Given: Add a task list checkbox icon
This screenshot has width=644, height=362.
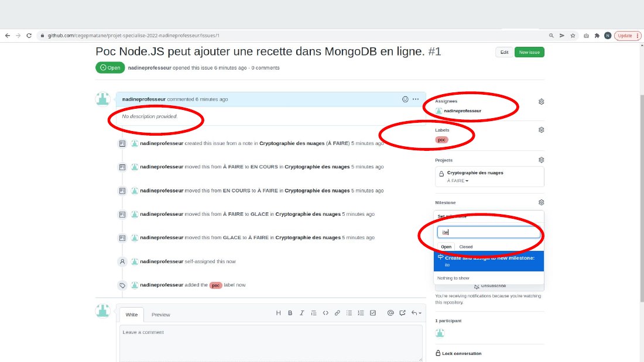Looking at the screenshot, I should pyautogui.click(x=373, y=313).
